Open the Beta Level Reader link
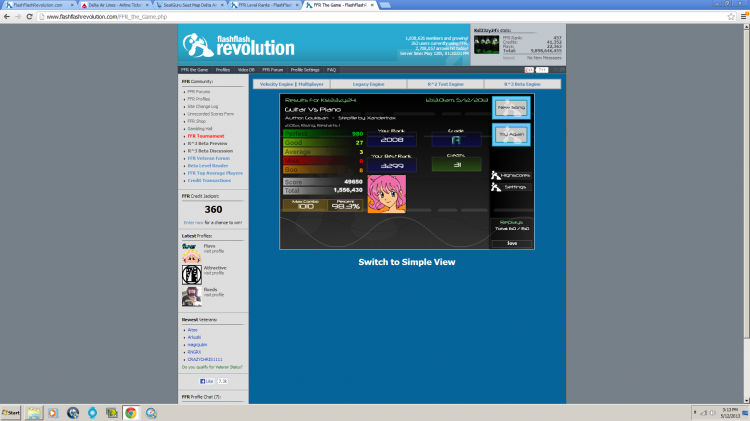 pyautogui.click(x=208, y=166)
